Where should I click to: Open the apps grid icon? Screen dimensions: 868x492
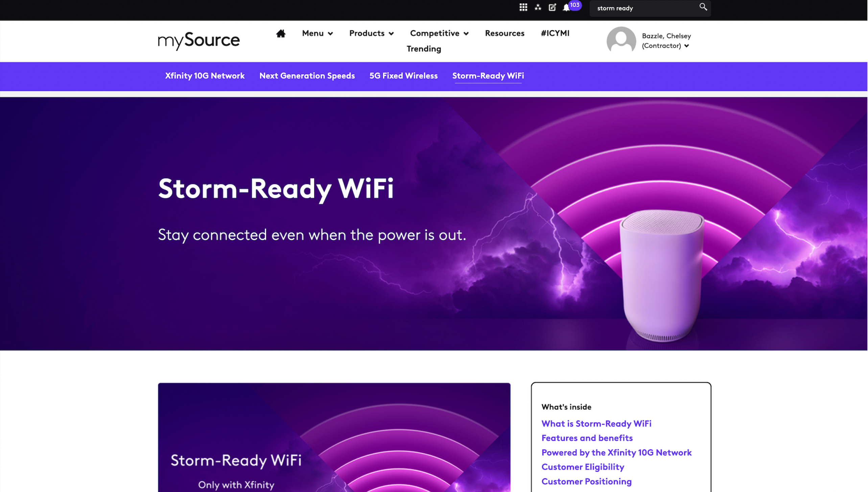523,7
